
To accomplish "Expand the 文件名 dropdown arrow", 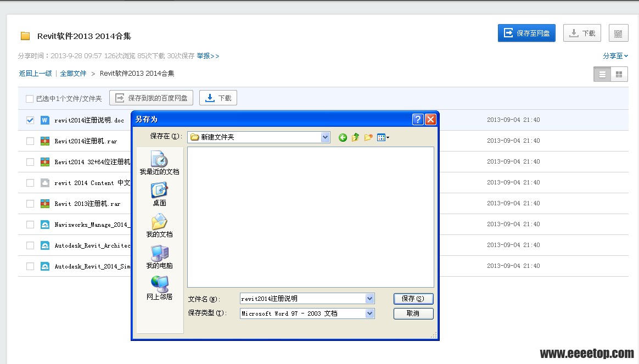I will pos(369,299).
